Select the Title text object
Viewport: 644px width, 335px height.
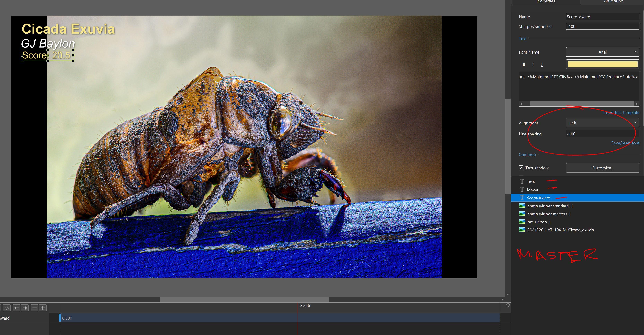pyautogui.click(x=530, y=182)
